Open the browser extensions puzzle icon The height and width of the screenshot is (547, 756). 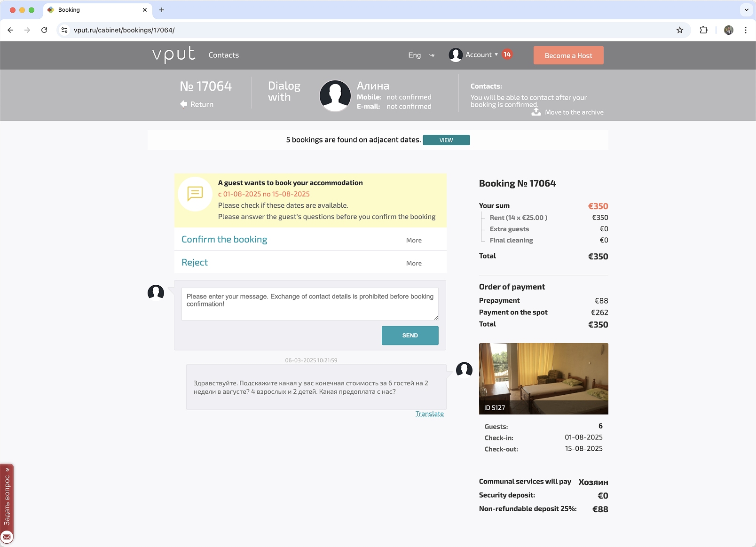click(703, 30)
